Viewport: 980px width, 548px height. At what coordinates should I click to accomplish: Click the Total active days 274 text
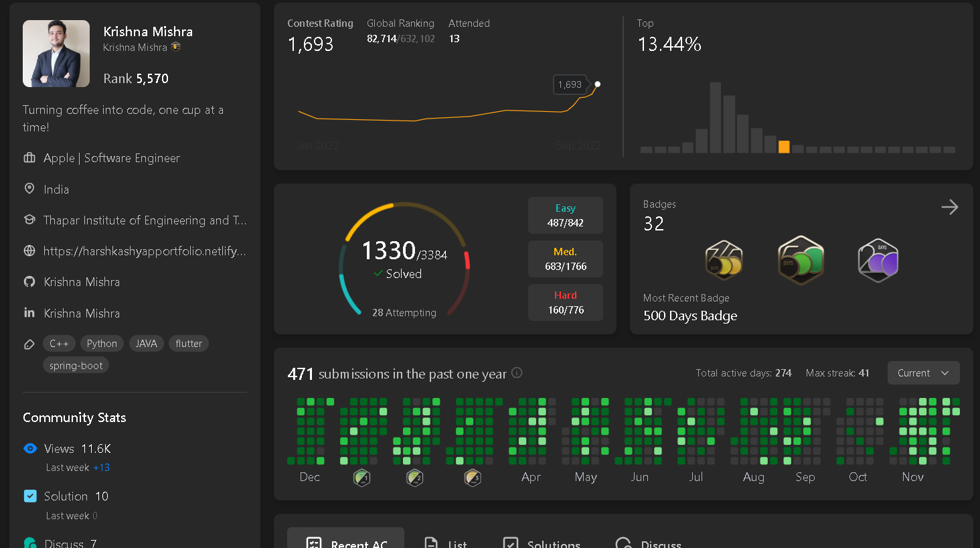coord(744,373)
